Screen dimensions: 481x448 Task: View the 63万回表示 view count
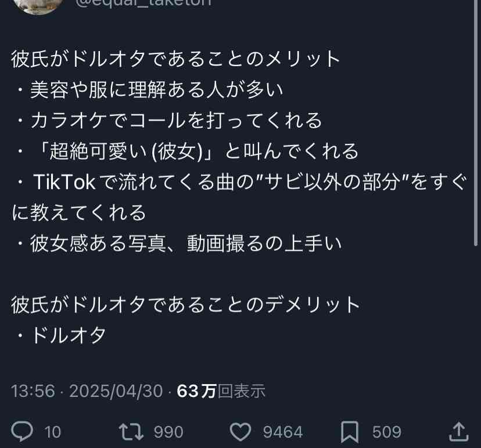tap(221, 391)
